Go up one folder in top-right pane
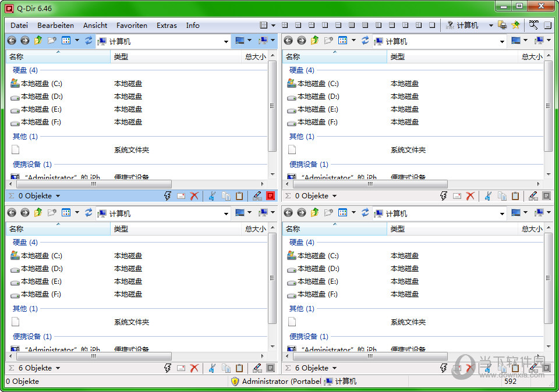The height and width of the screenshot is (392, 559). tap(315, 41)
